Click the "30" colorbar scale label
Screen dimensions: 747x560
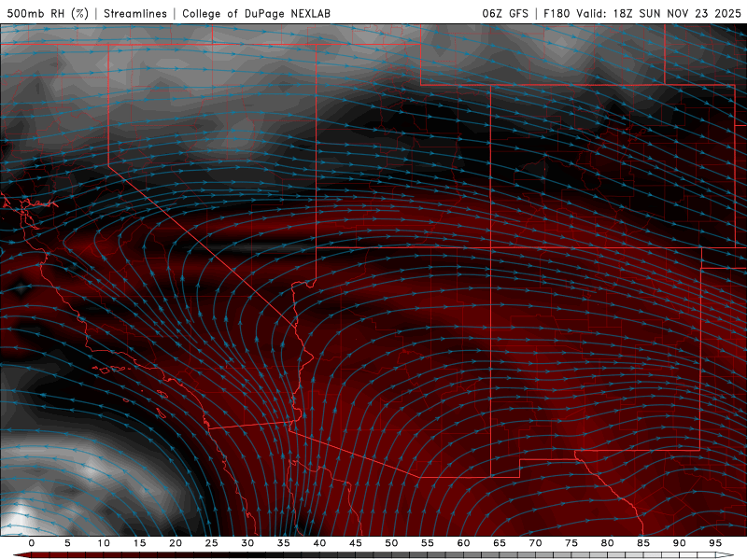(247, 543)
